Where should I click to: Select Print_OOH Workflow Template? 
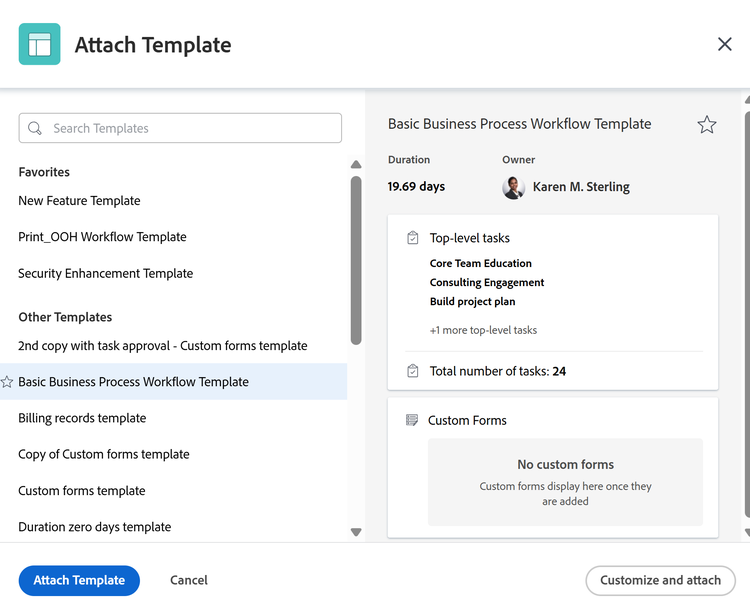[102, 237]
